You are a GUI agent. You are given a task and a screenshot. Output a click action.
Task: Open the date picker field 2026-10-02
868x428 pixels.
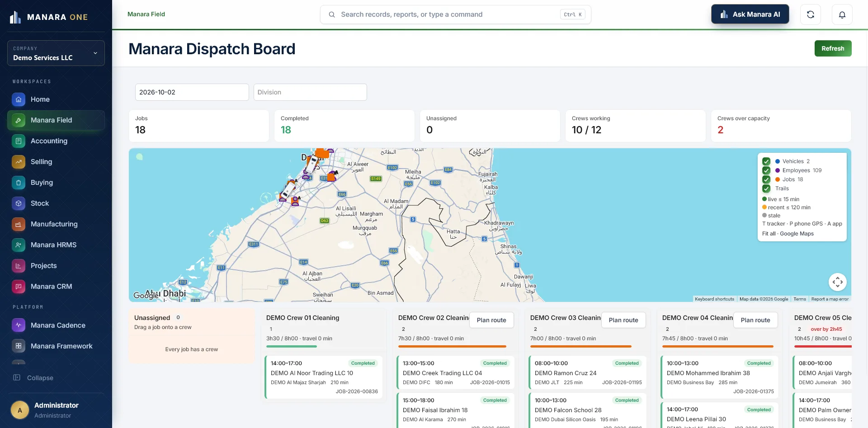(x=192, y=92)
